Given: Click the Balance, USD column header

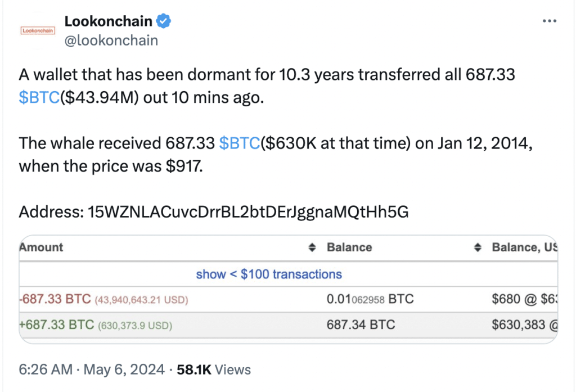Looking at the screenshot, I should coord(523,247).
